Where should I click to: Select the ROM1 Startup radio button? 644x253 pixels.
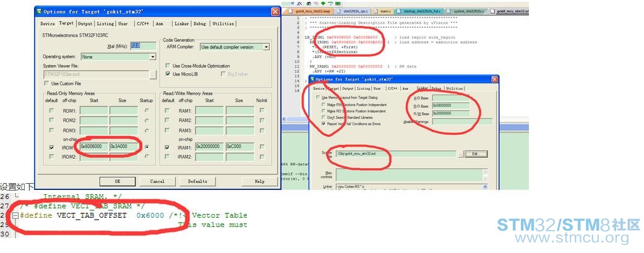(x=147, y=111)
